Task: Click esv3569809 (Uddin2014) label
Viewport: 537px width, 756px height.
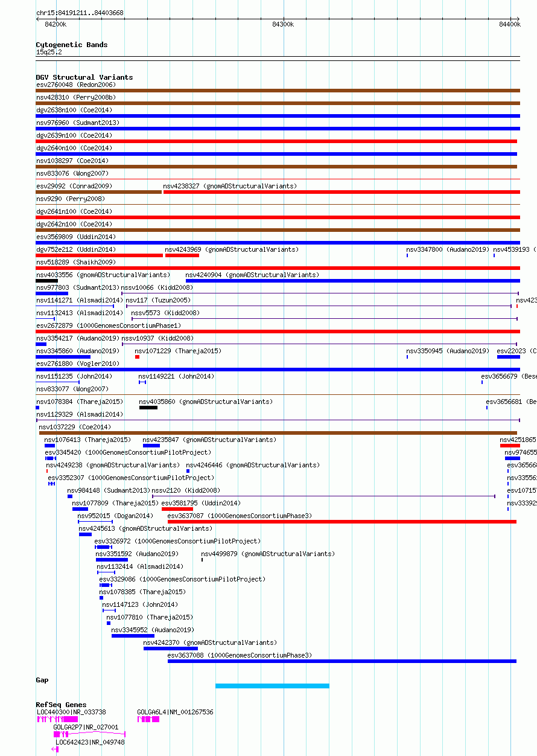Action: [x=76, y=237]
